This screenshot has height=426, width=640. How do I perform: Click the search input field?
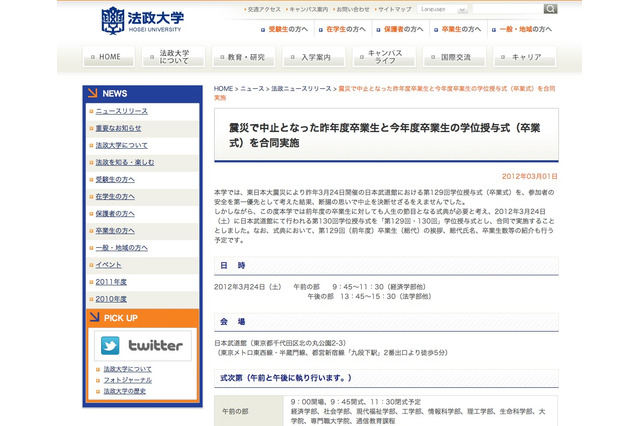point(508,9)
